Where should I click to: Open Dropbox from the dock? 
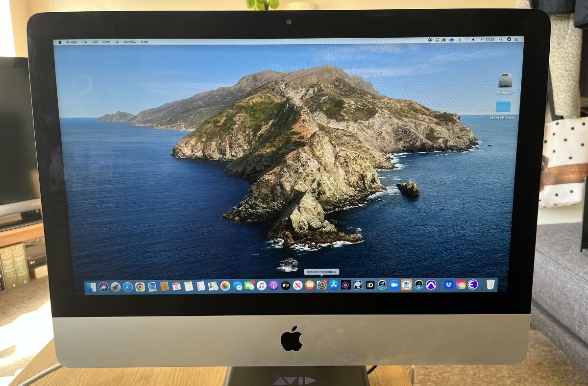[448, 285]
